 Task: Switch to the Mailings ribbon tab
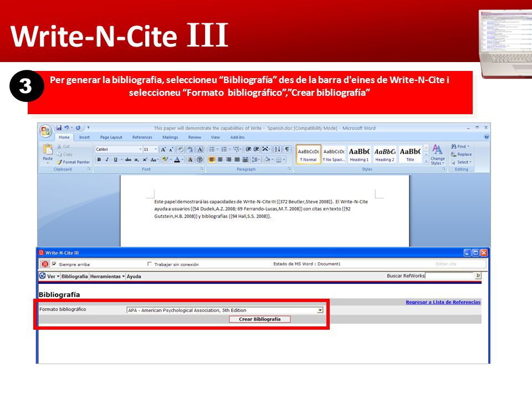click(x=170, y=137)
